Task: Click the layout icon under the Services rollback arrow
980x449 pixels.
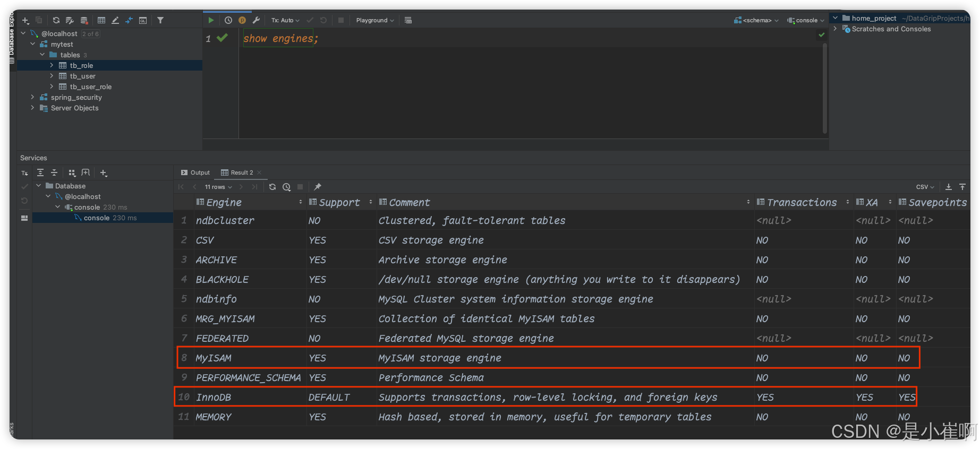Action: [24, 218]
